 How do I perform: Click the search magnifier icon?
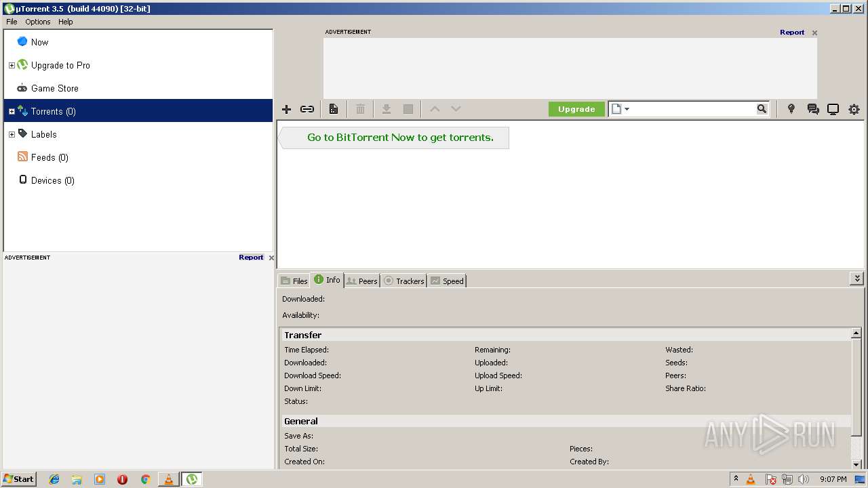(762, 109)
